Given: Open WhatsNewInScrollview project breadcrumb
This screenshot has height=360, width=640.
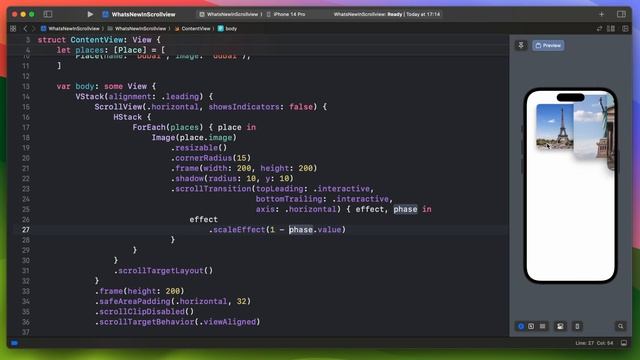Looking at the screenshot, I should [70, 29].
